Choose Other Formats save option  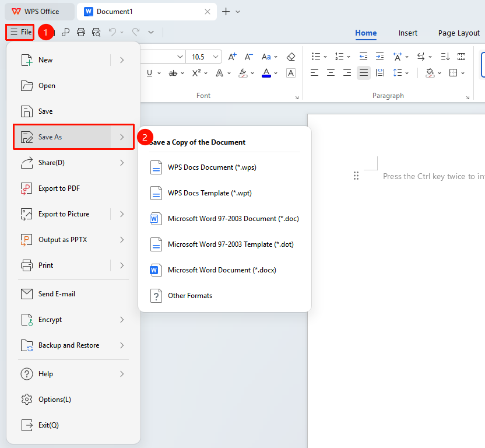pos(224,296)
